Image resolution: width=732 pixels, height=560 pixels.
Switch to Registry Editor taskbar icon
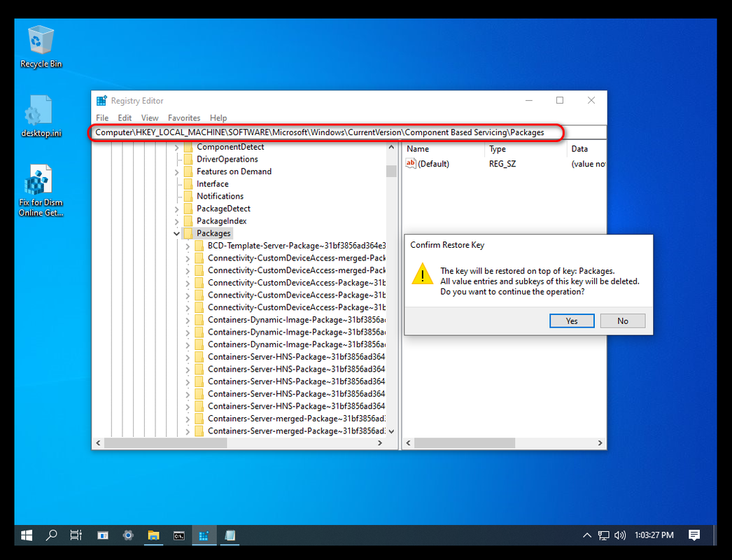204,535
